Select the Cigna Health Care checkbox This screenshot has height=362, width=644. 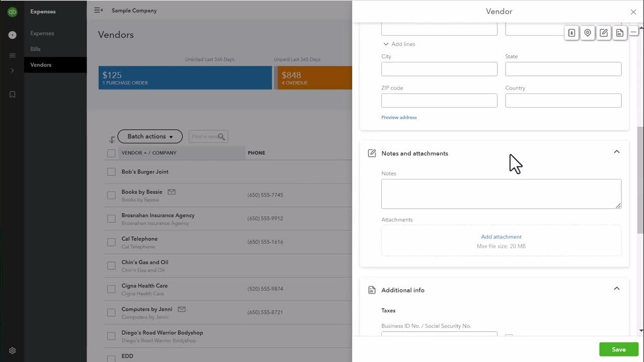pyautogui.click(x=111, y=289)
